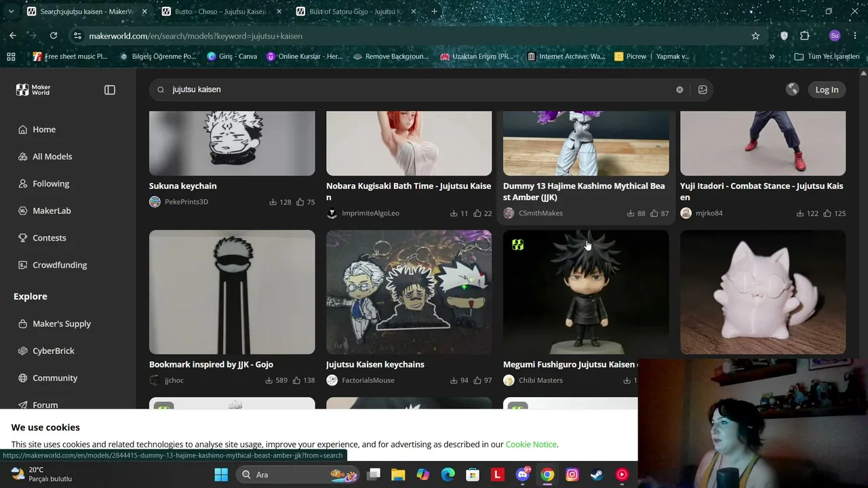Screen dimensions: 868x488
Task: Open the Windows Start menu
Action: coord(221,474)
